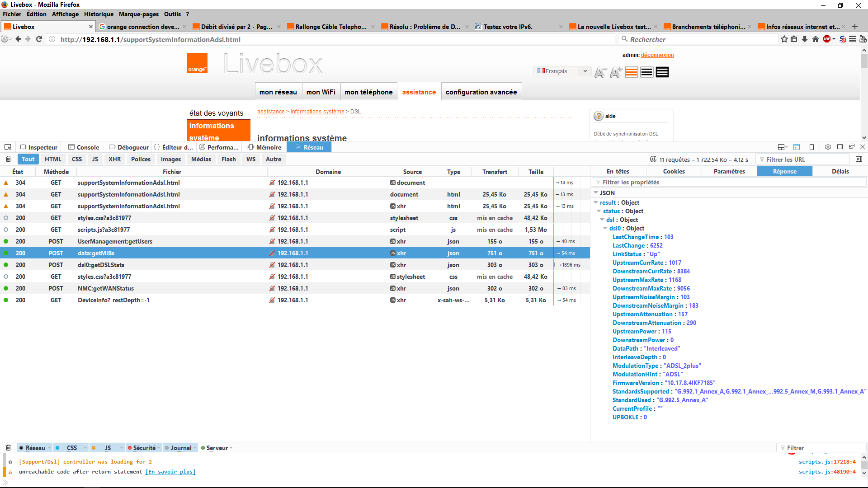Click the déconnexion link
The height and width of the screenshot is (488, 868).
click(x=657, y=55)
